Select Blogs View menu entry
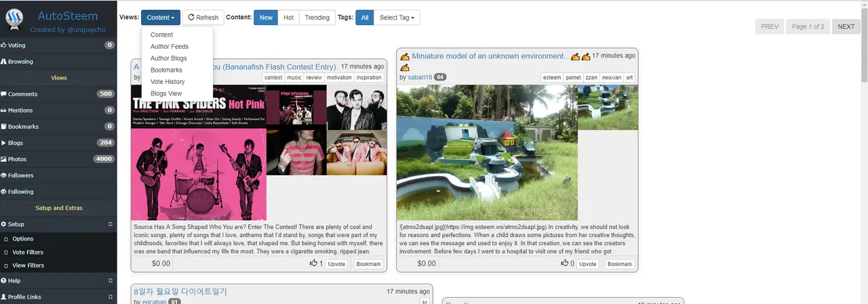The image size is (868, 304). (x=177, y=93)
